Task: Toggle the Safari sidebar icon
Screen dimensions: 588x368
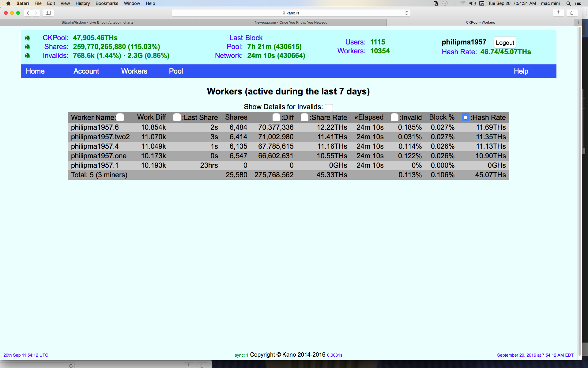Action: point(48,13)
